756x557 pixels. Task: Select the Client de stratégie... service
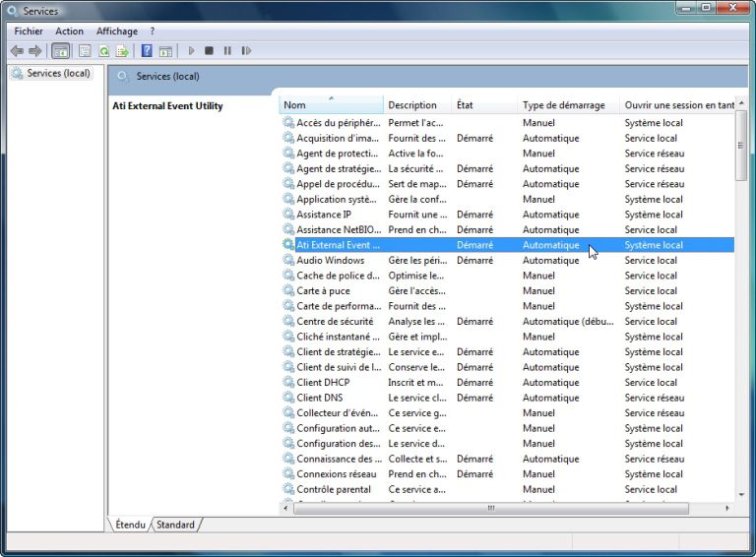[506, 351]
